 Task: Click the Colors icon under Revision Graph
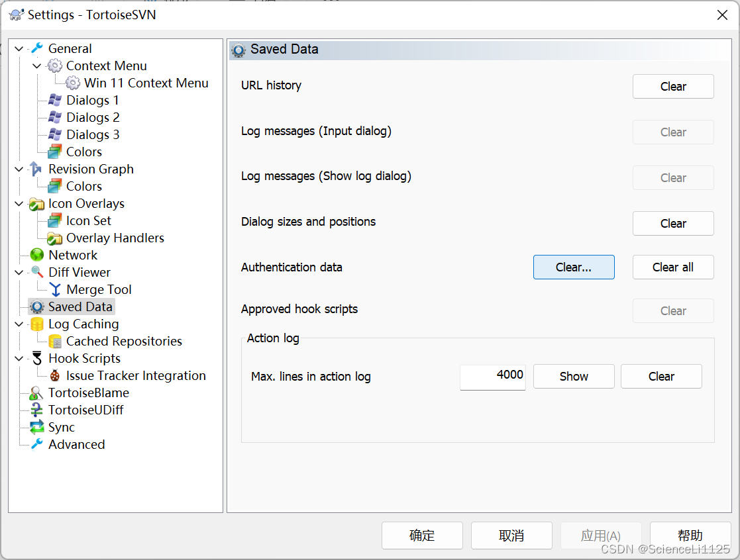coord(55,186)
